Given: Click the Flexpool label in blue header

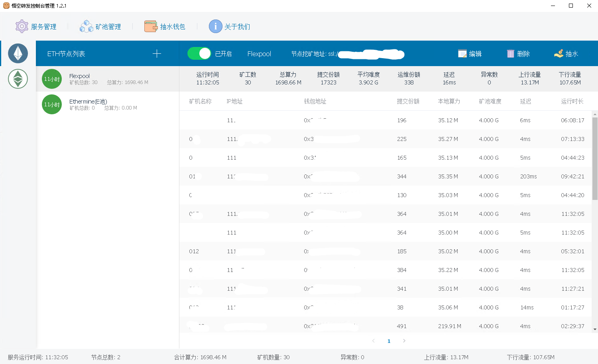Looking at the screenshot, I should tap(259, 54).
